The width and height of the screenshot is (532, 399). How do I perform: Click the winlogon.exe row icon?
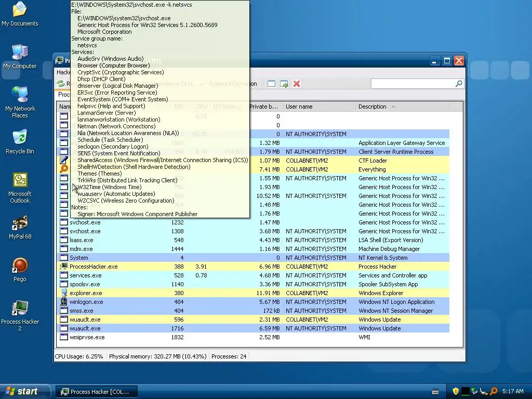click(64, 302)
